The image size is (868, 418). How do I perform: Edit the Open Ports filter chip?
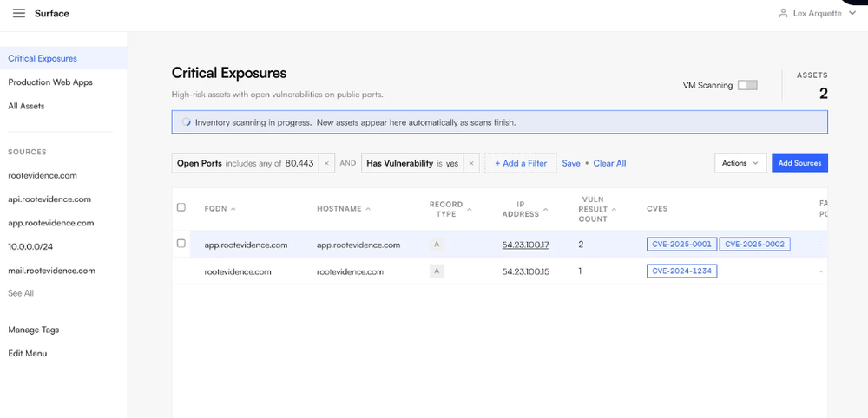tap(246, 163)
